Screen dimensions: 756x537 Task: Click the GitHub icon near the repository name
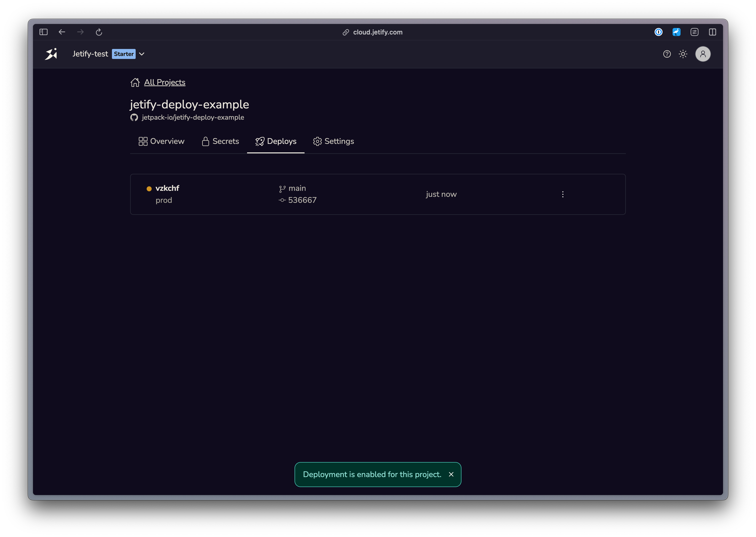tap(134, 117)
